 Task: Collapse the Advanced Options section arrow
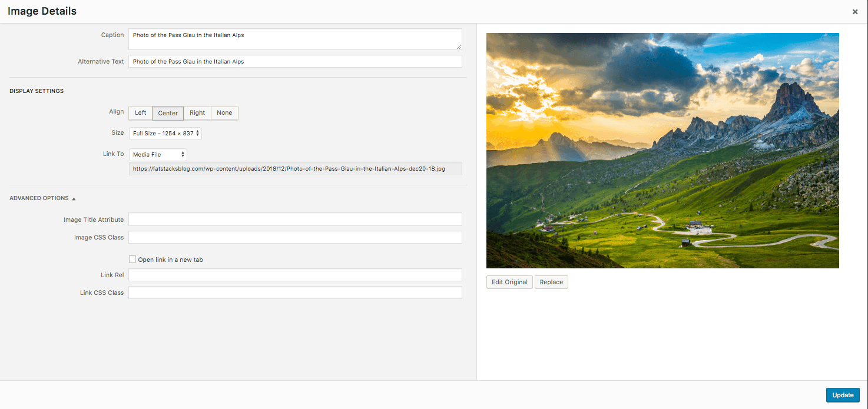74,199
